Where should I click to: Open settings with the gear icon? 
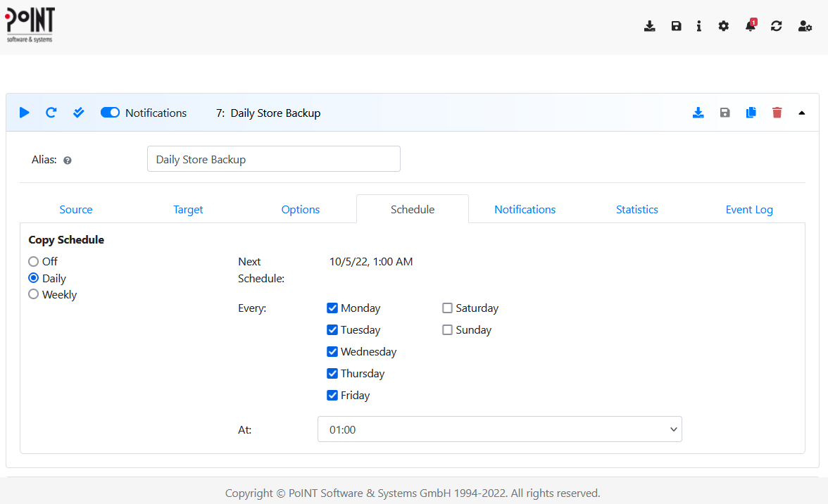pos(723,26)
